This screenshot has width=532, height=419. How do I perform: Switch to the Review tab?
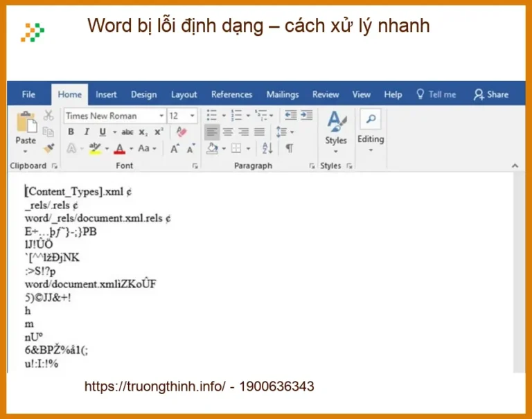[326, 94]
